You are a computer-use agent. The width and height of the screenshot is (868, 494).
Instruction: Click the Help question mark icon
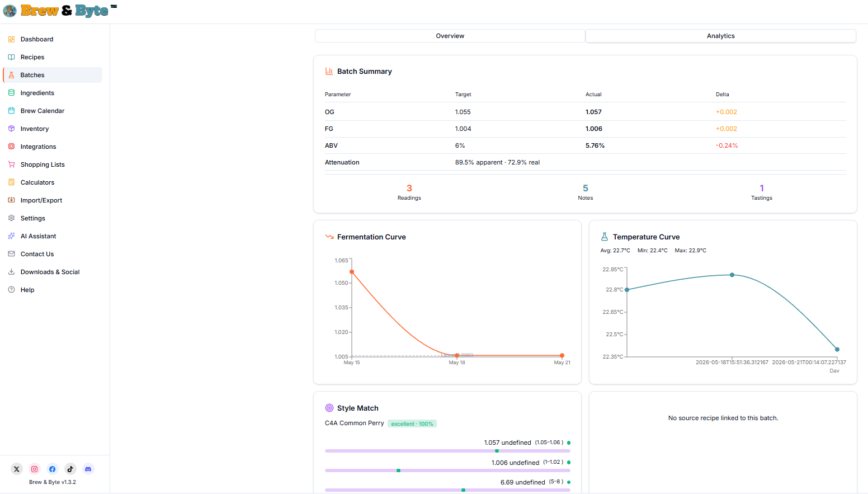point(11,290)
